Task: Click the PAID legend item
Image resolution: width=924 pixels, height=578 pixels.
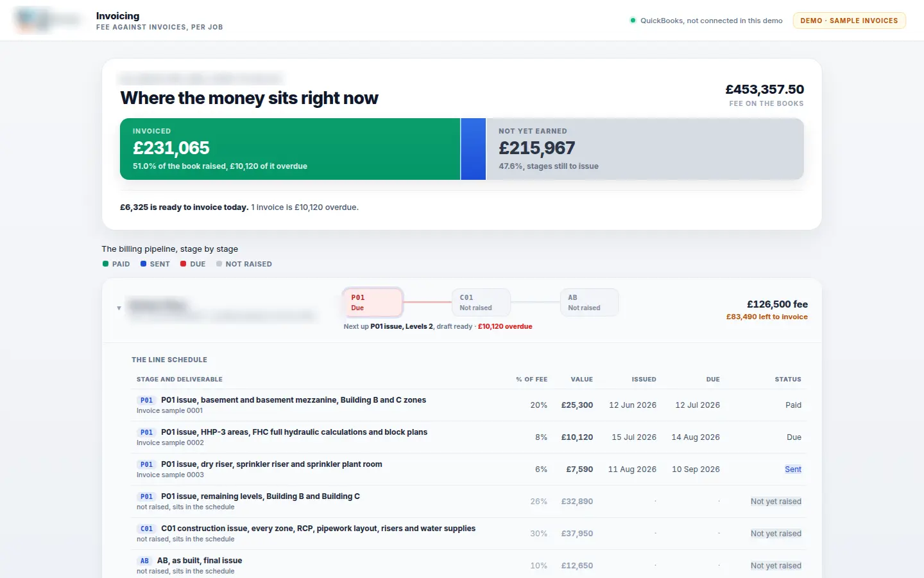Action: click(116, 264)
